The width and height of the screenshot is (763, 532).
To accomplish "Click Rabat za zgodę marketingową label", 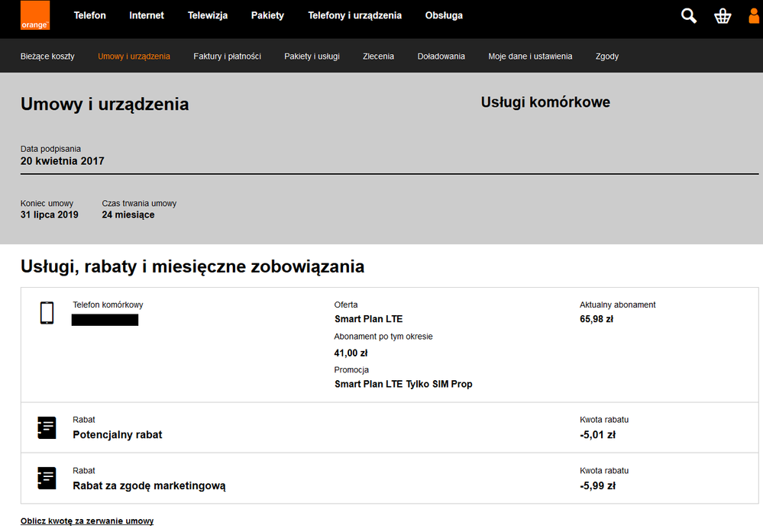I will (x=149, y=485).
